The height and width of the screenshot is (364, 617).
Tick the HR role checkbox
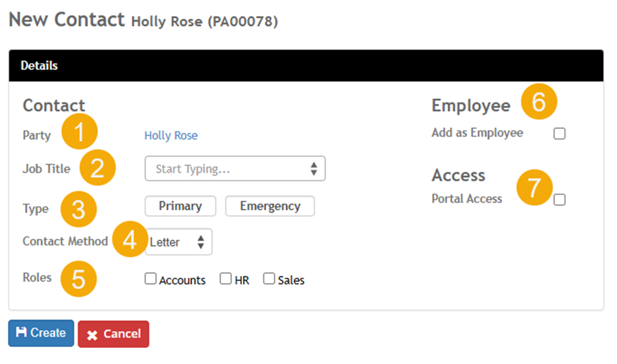(x=226, y=279)
